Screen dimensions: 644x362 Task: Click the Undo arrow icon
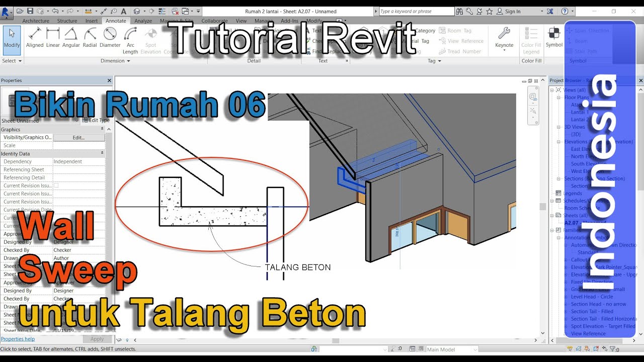[54, 11]
